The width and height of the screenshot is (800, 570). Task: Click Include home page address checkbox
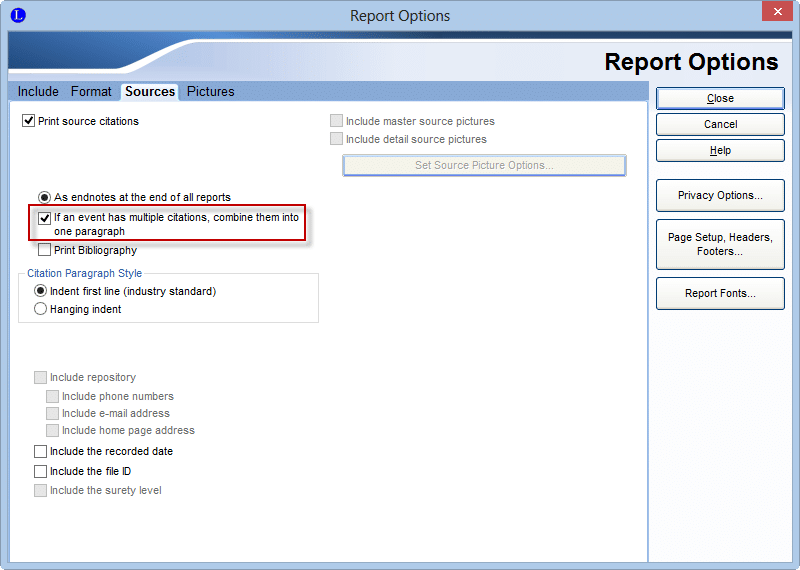point(52,430)
